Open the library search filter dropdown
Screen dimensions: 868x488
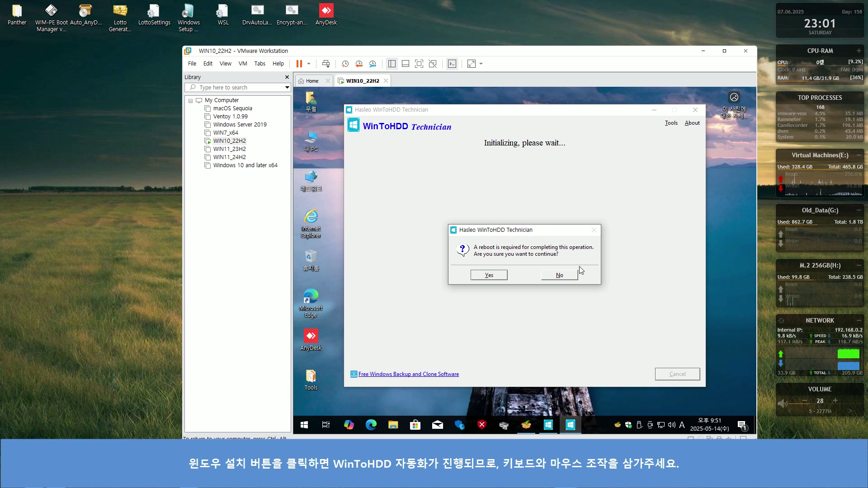pyautogui.click(x=287, y=88)
